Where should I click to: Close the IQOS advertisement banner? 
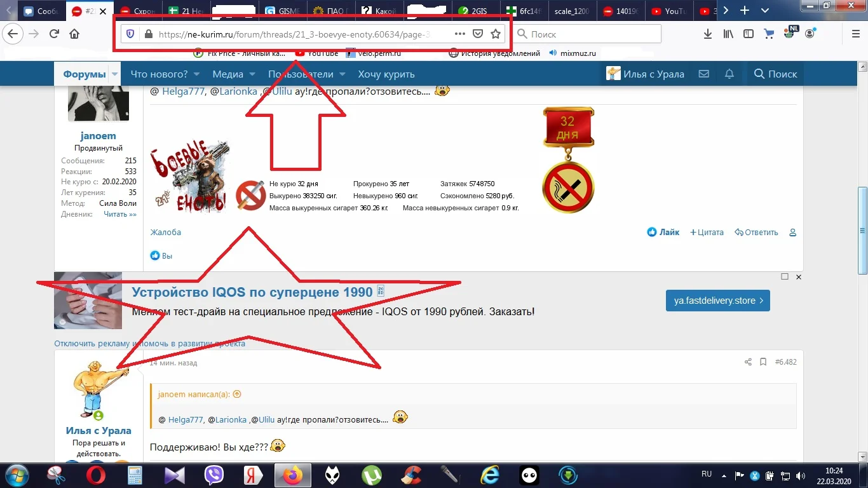[x=799, y=276]
